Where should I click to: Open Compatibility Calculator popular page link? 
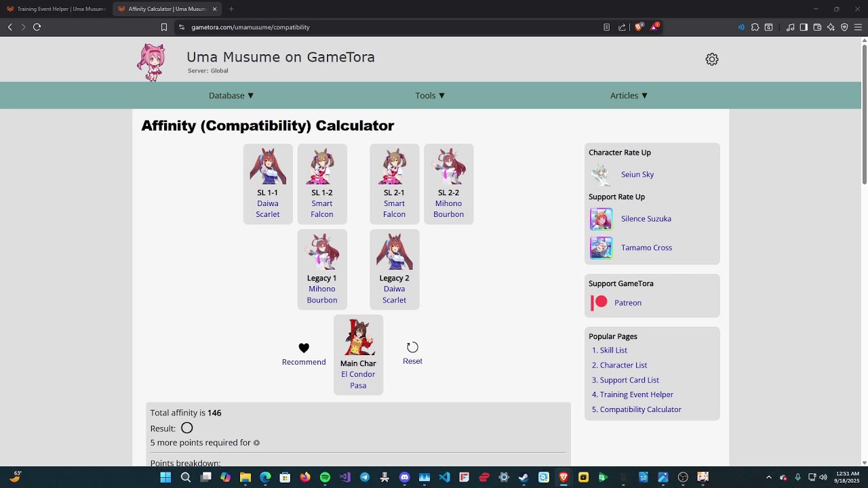pyautogui.click(x=641, y=409)
